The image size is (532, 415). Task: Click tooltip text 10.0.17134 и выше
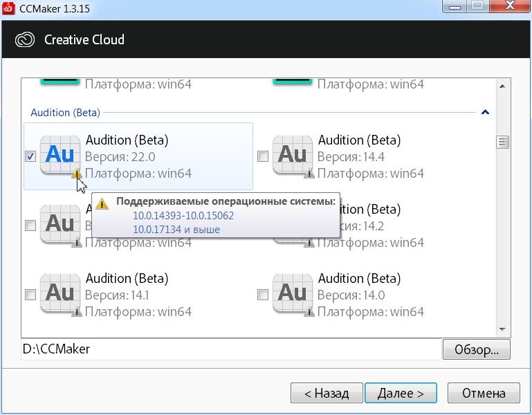point(176,230)
